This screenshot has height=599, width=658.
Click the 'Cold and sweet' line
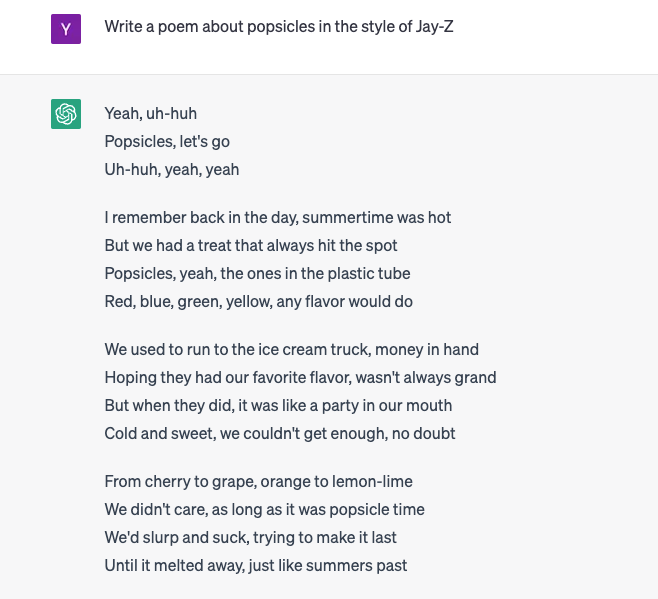(280, 434)
